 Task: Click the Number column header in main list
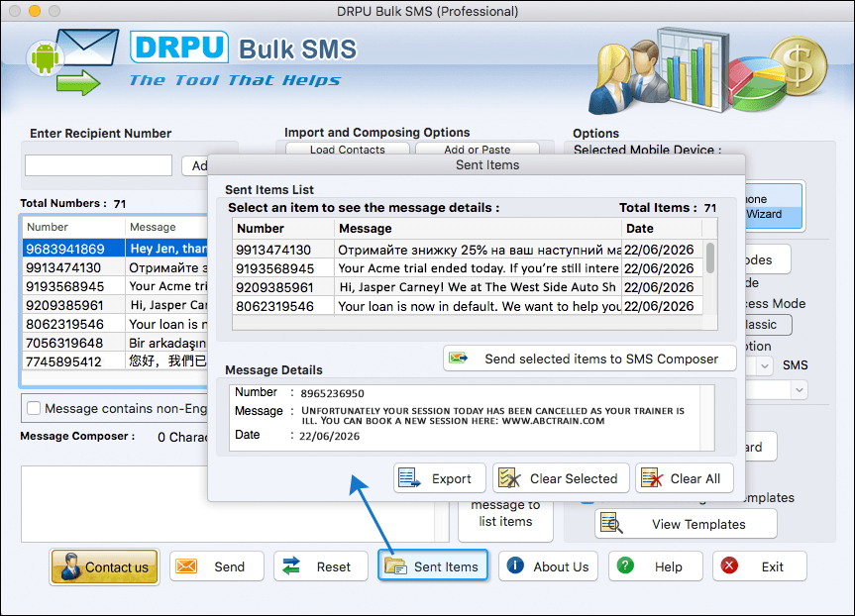73,227
